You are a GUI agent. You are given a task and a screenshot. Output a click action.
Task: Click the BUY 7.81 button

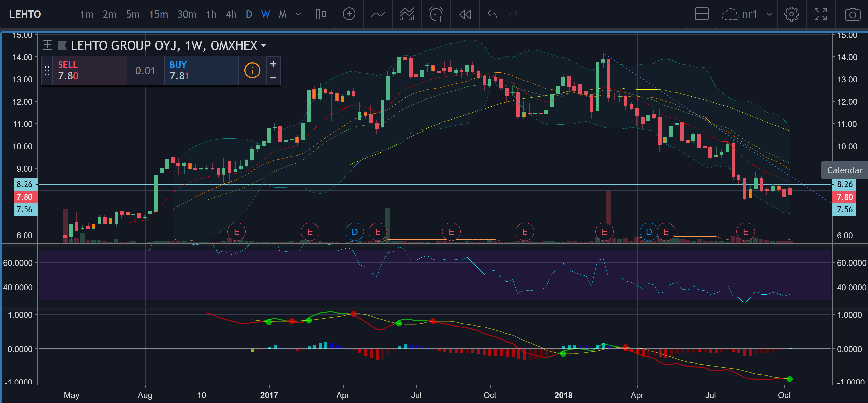tap(201, 70)
